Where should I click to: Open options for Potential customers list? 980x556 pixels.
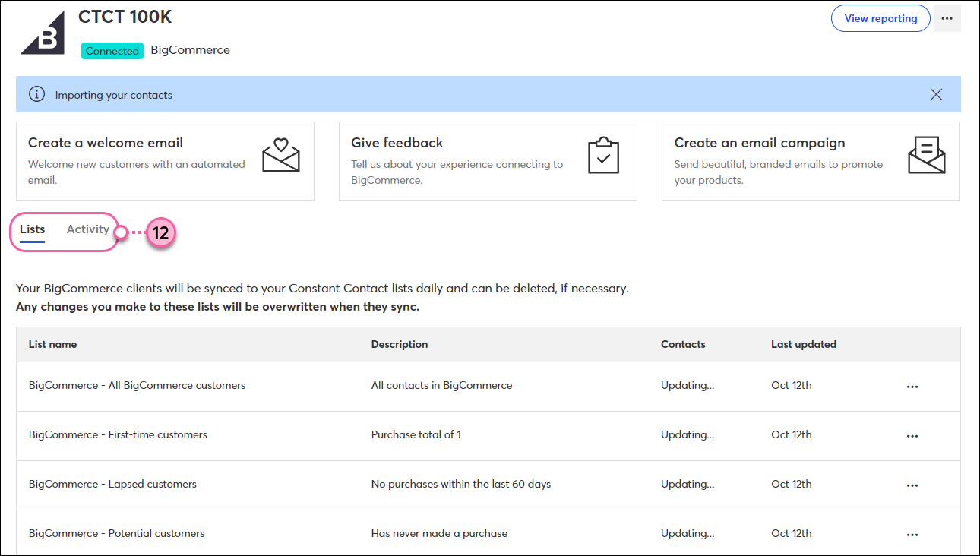[x=912, y=535]
